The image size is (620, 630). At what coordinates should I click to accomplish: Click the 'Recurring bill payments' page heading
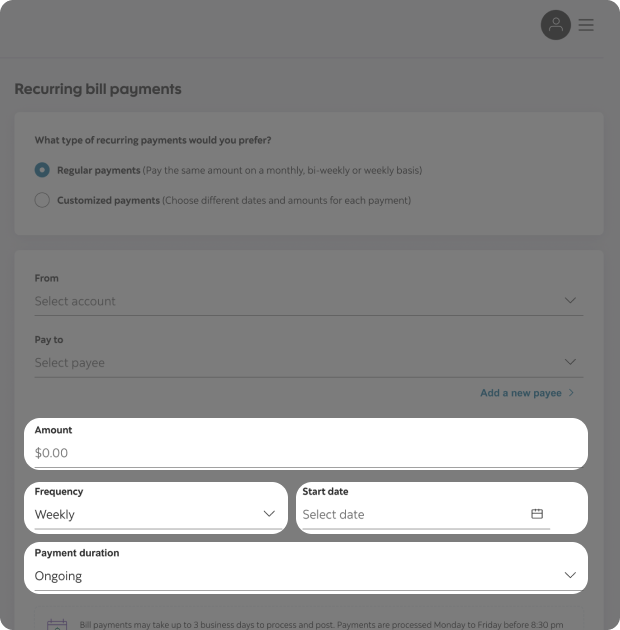(x=98, y=89)
